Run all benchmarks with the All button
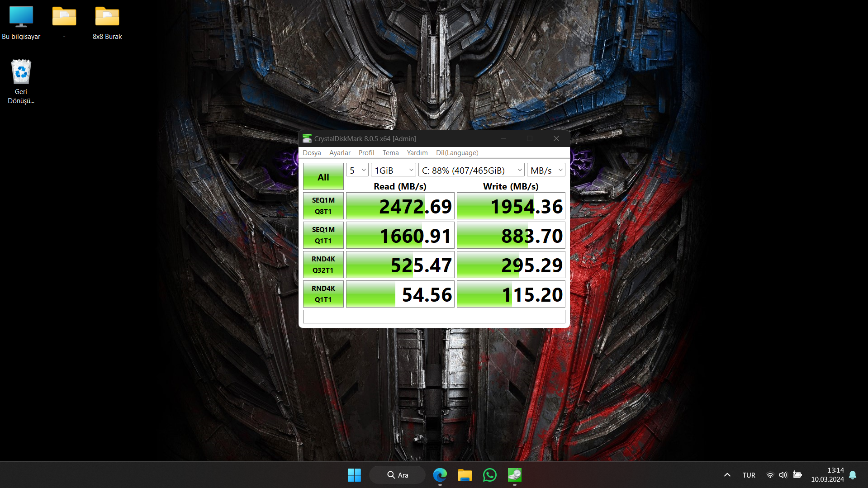This screenshot has width=868, height=488. (323, 177)
